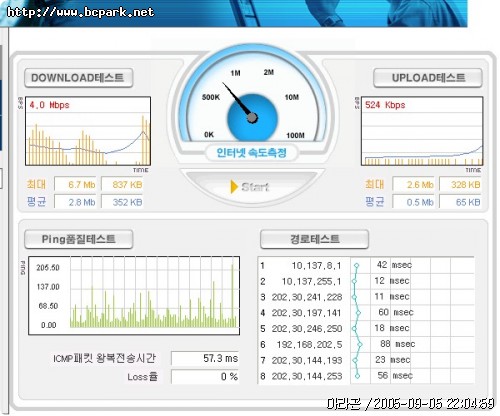Click the speedometer needle hub
The height and width of the screenshot is (416, 500).
(252, 118)
